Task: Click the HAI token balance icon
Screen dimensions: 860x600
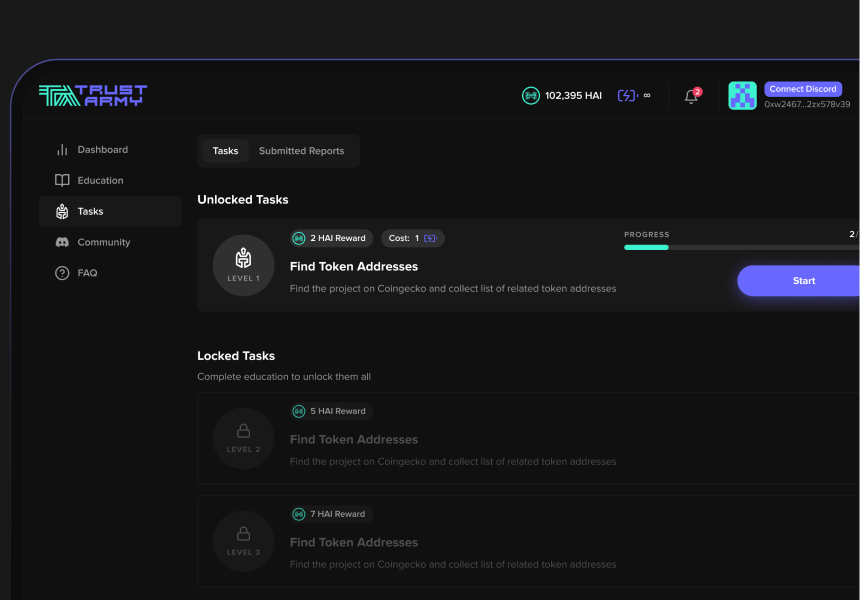Action: coord(530,95)
